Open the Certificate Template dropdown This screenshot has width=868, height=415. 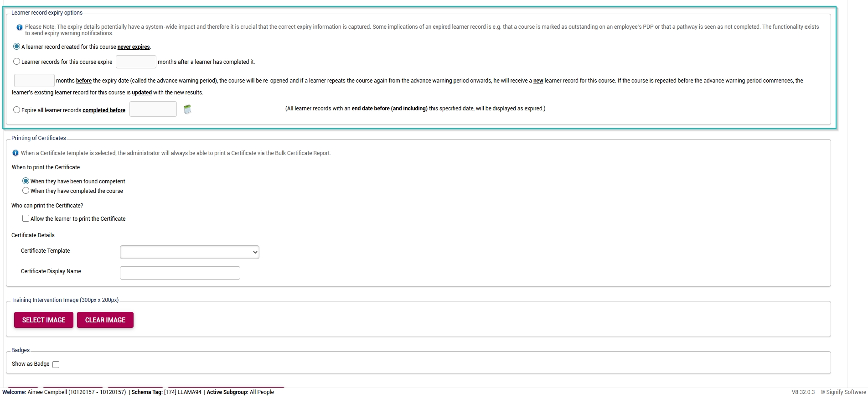click(190, 252)
